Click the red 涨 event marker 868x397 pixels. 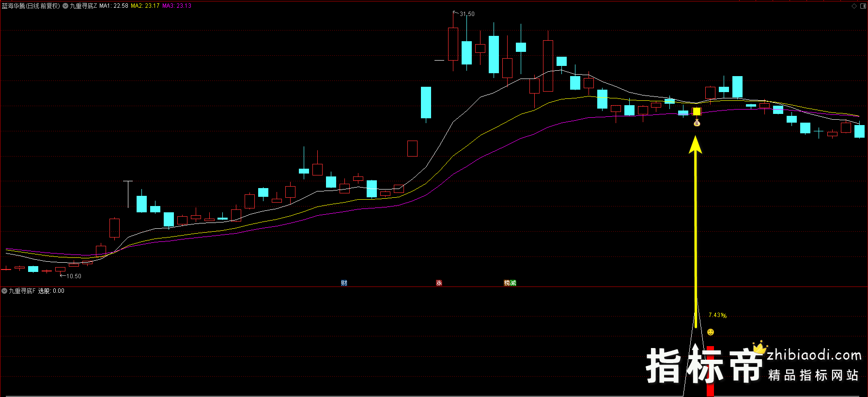[x=439, y=283]
